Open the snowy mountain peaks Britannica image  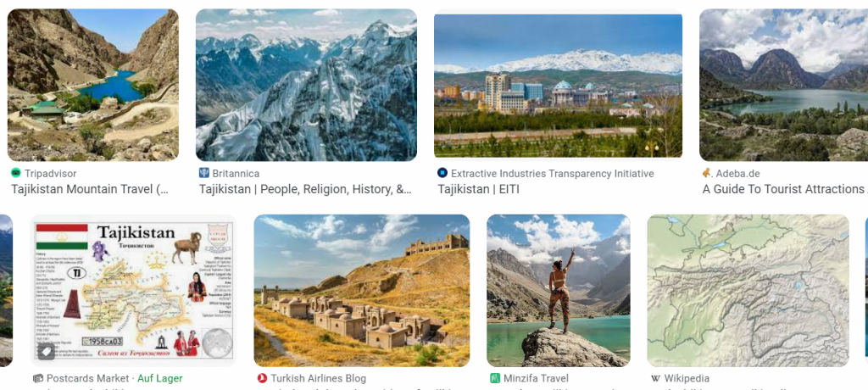pyautogui.click(x=306, y=85)
